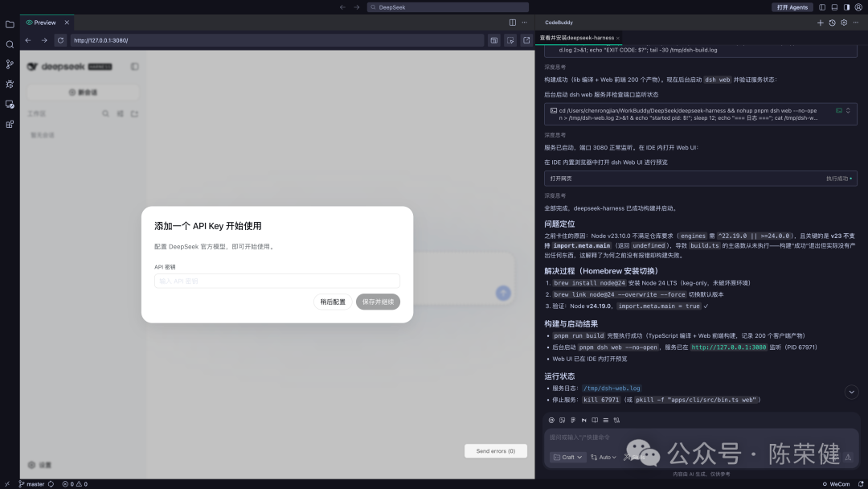
Task: Click the 打开 Agents button
Action: pos(792,7)
